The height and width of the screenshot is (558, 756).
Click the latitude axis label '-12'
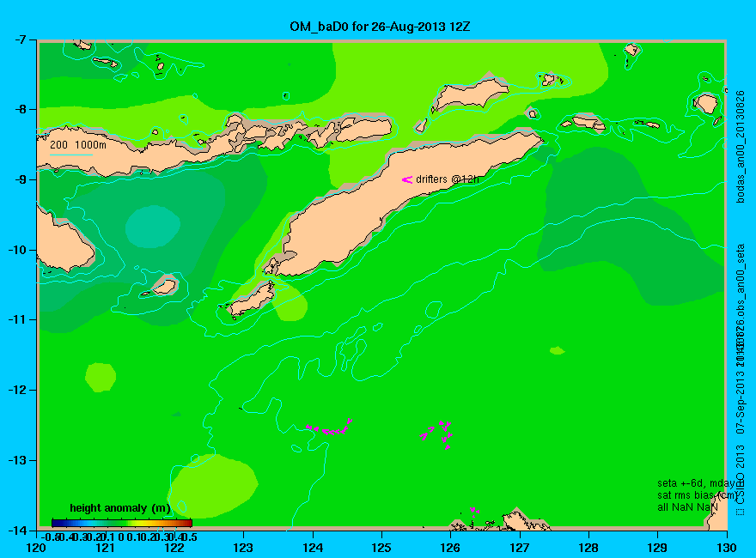[x=17, y=390]
